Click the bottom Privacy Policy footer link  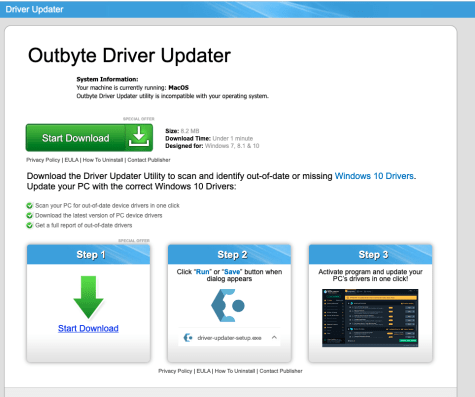click(175, 371)
